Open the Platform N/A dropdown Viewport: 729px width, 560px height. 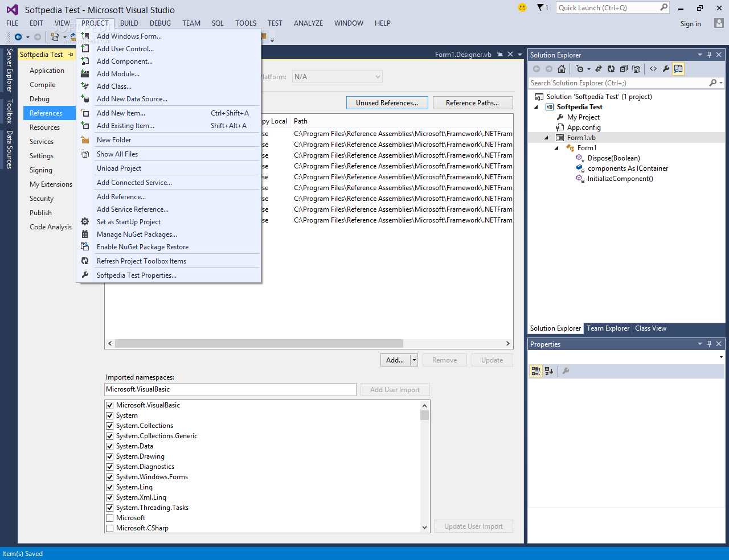point(337,77)
